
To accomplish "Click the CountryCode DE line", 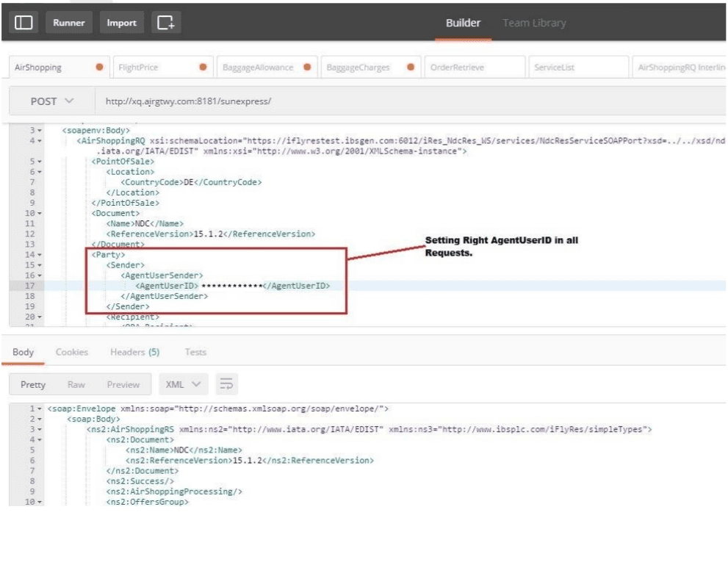I will (x=191, y=182).
